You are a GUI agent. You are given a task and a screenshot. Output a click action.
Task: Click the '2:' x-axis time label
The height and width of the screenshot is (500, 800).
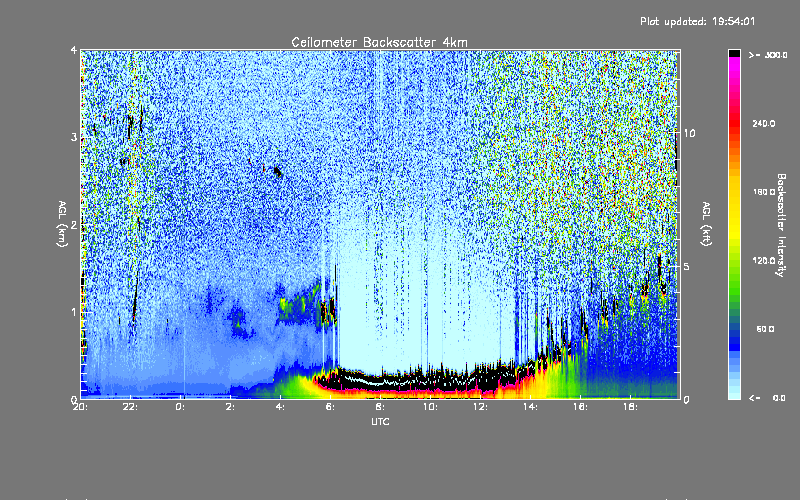[230, 407]
